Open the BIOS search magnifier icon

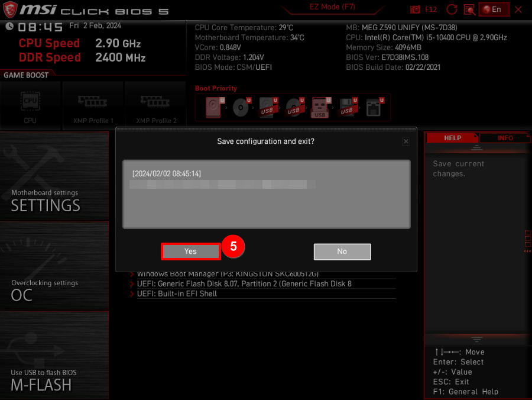(469, 9)
